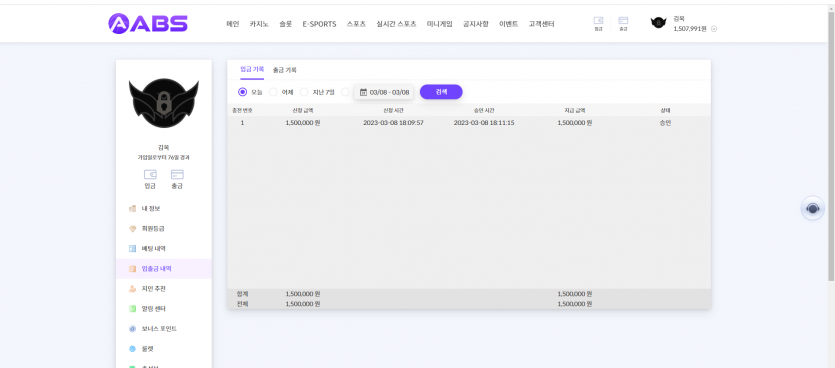Open 입출금 내역 in the sidebar
This screenshot has height=368, width=835.
tap(163, 269)
